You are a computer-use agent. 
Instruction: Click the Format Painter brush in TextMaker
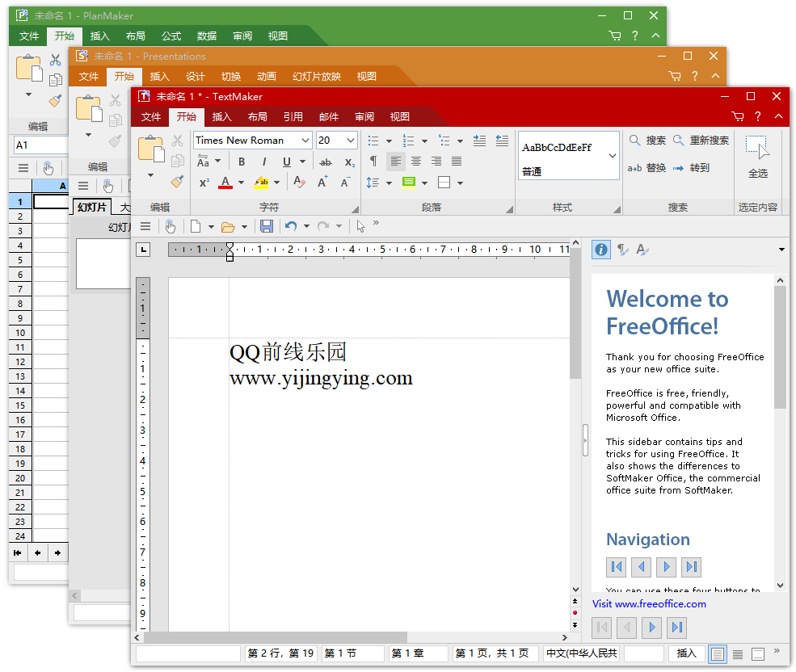point(177,182)
